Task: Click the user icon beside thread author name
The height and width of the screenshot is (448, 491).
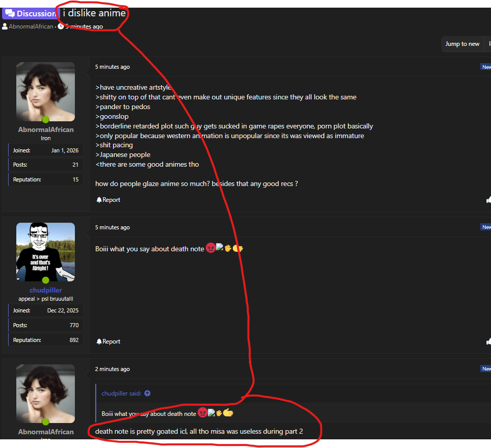Action: click(x=5, y=27)
